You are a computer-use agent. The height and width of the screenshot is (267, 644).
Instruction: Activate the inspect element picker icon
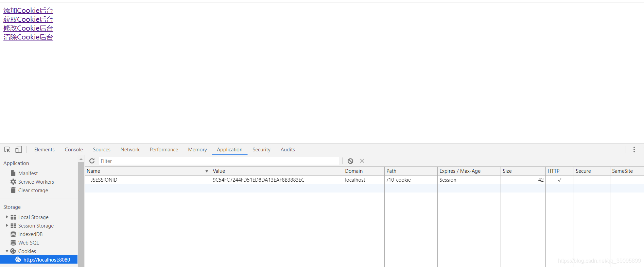click(7, 150)
